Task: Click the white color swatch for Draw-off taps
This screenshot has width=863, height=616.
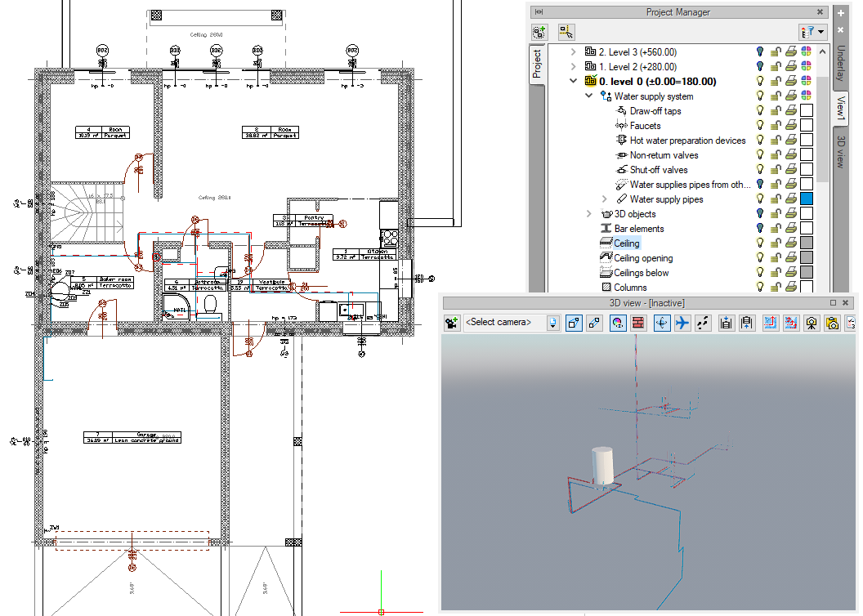Action: [x=807, y=110]
